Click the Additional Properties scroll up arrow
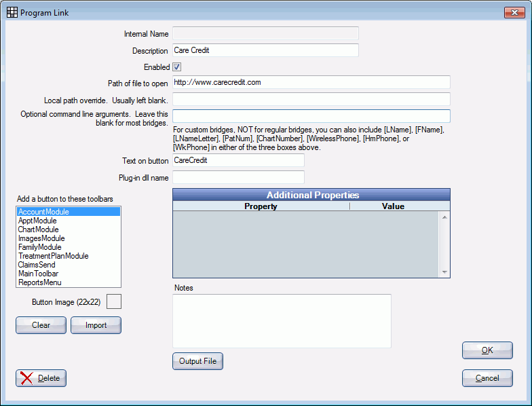Viewport: 532px width, 406px height. (444, 217)
